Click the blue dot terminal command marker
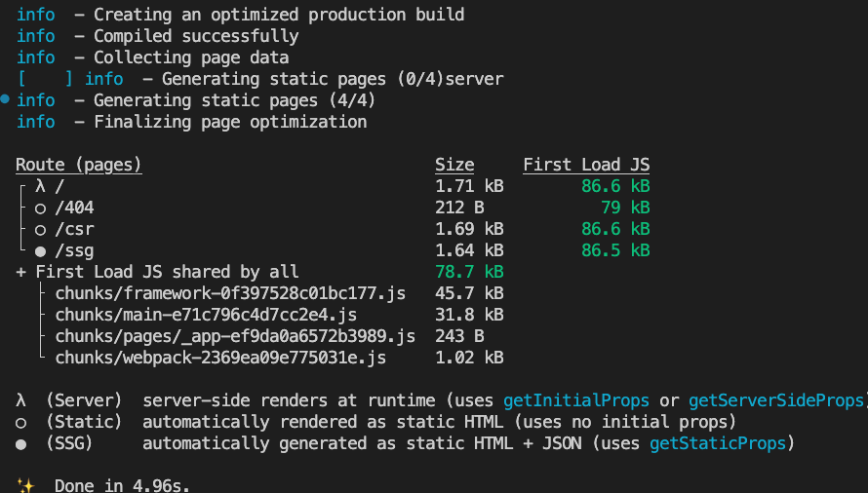The height and width of the screenshot is (493, 868). pyautogui.click(x=5, y=99)
